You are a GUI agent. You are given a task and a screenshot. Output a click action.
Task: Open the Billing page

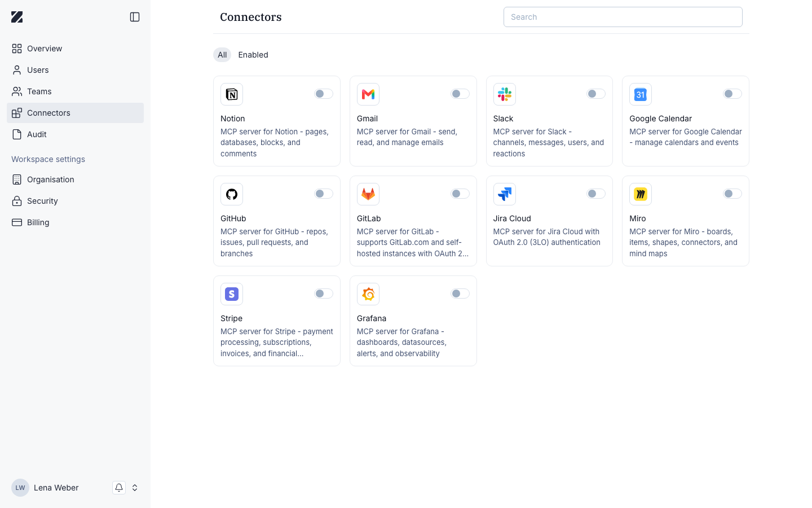[x=75, y=222]
